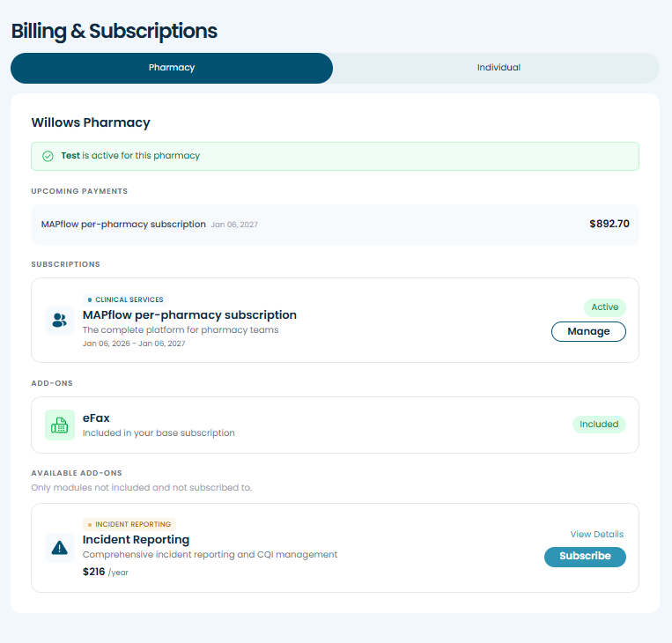The width and height of the screenshot is (672, 643).
Task: Open View Details for Incident Reporting
Action: click(596, 534)
